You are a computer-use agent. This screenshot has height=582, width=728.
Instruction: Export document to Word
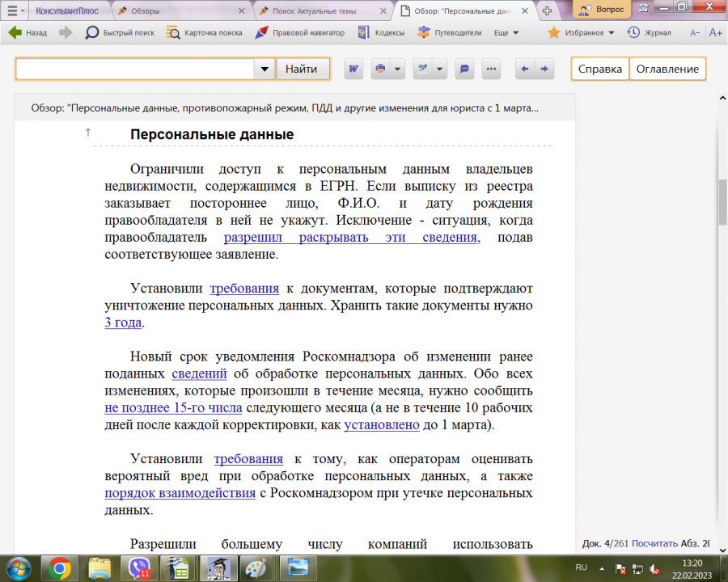(353, 70)
